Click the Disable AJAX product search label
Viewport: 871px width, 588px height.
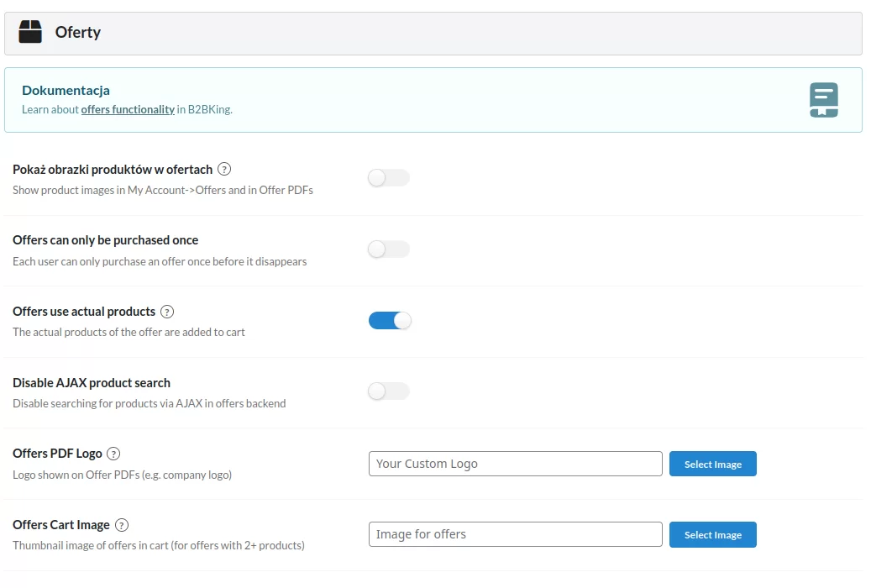tap(92, 383)
